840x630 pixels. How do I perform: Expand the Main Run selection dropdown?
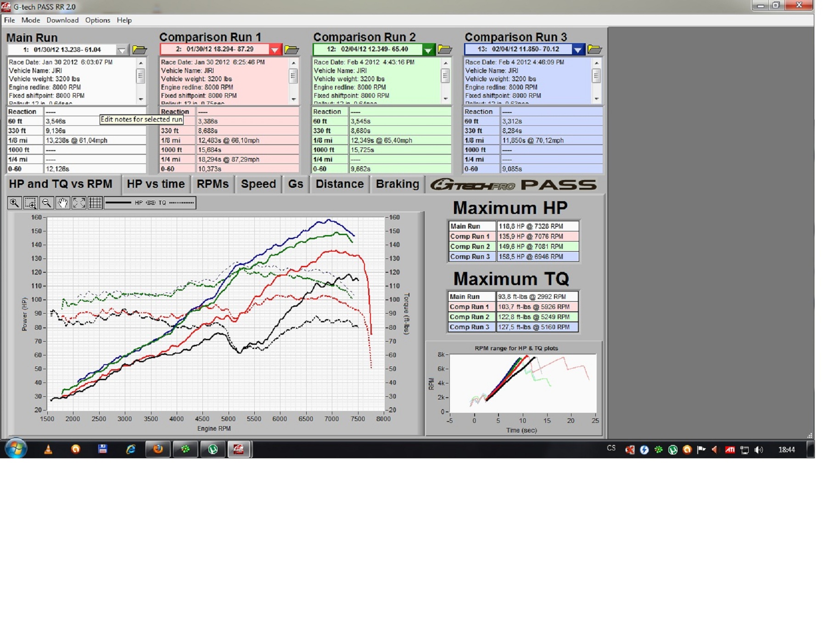point(122,50)
